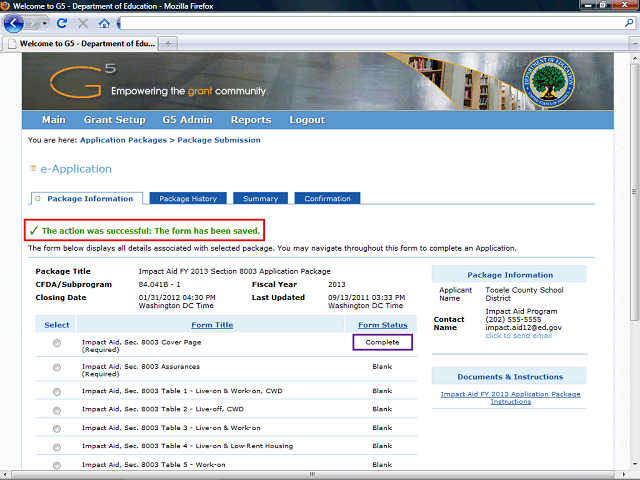This screenshot has height=480, width=640.
Task: Click the impact.aid12@ed.gov email text
Action: tap(523, 327)
